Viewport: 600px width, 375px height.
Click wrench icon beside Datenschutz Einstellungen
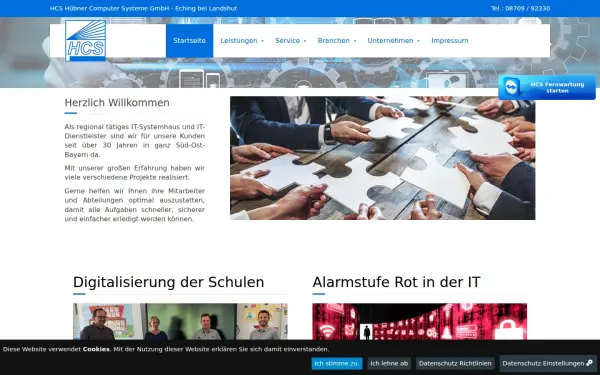click(x=589, y=363)
